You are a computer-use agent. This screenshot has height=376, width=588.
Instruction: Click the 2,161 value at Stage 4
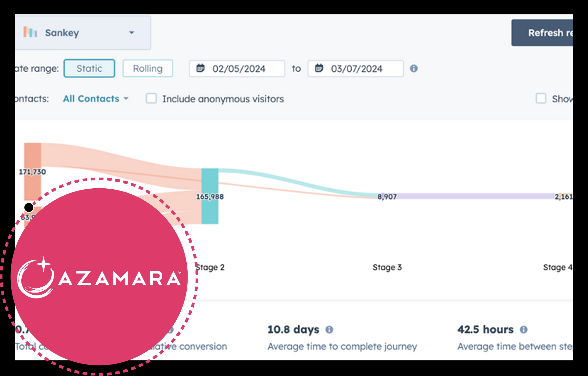(x=563, y=197)
